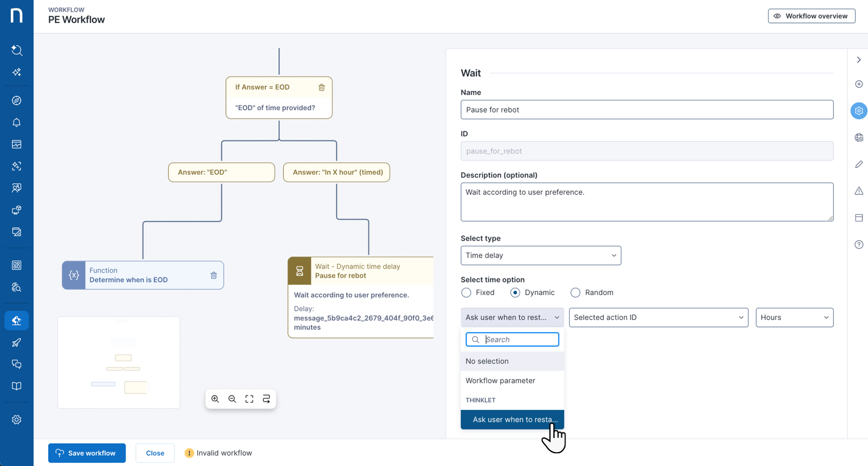Open the Workflow overview button
The image size is (868, 466).
point(811,16)
